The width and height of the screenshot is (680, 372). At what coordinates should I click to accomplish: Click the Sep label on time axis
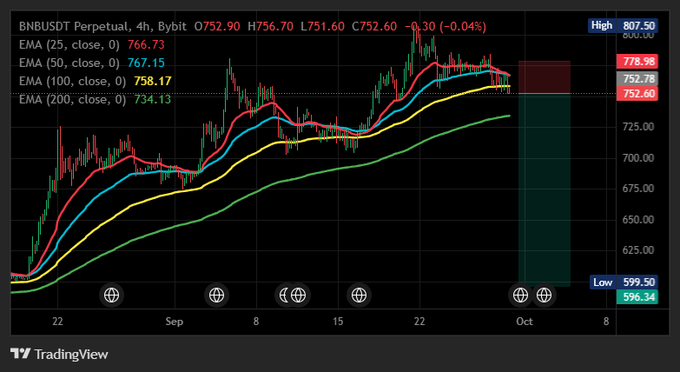click(174, 322)
